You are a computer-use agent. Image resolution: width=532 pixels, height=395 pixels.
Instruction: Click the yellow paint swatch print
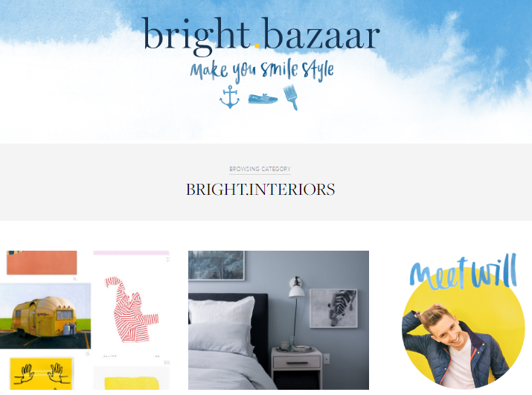click(132, 383)
